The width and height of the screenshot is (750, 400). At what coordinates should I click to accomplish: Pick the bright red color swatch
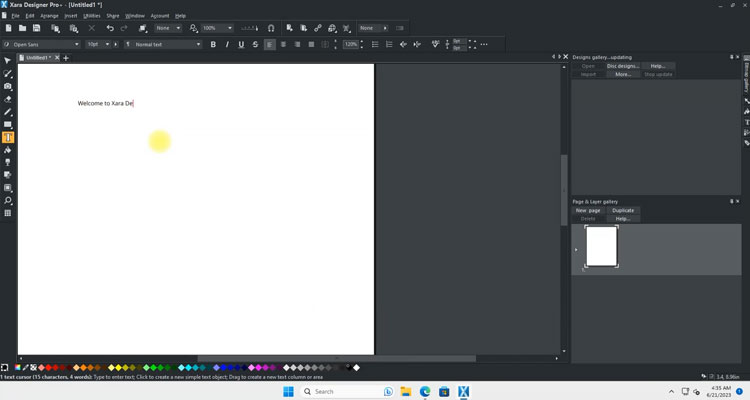click(48, 367)
